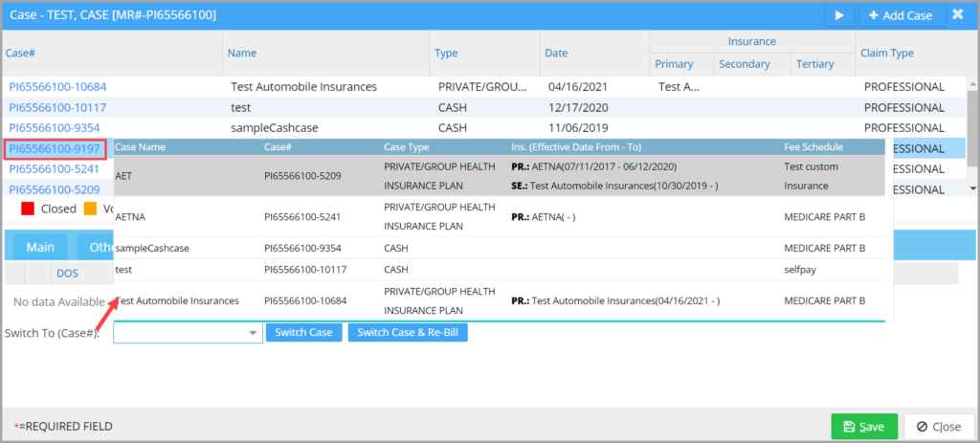Open case link PI65566100-9197

pyautogui.click(x=55, y=148)
